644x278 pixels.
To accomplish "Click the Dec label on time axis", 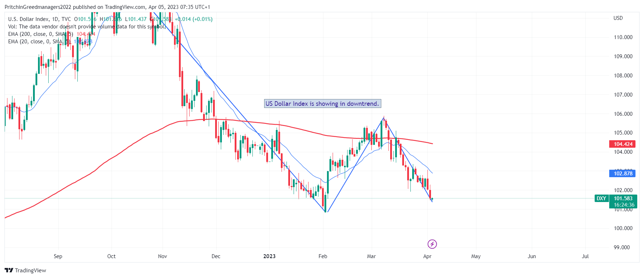I will click(216, 256).
